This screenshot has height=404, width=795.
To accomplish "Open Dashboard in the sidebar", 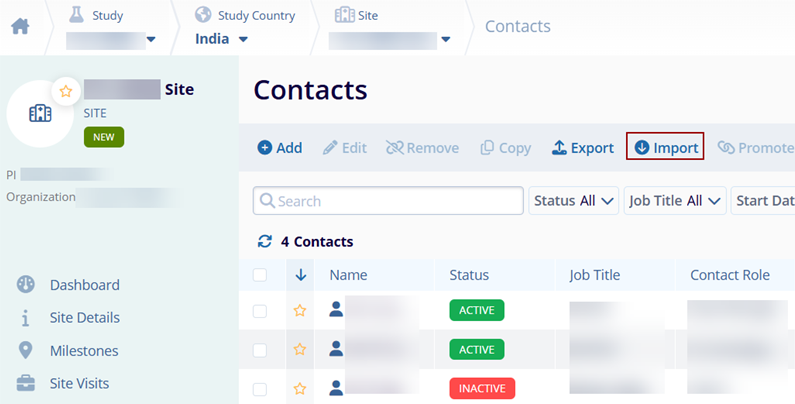I will (x=84, y=285).
